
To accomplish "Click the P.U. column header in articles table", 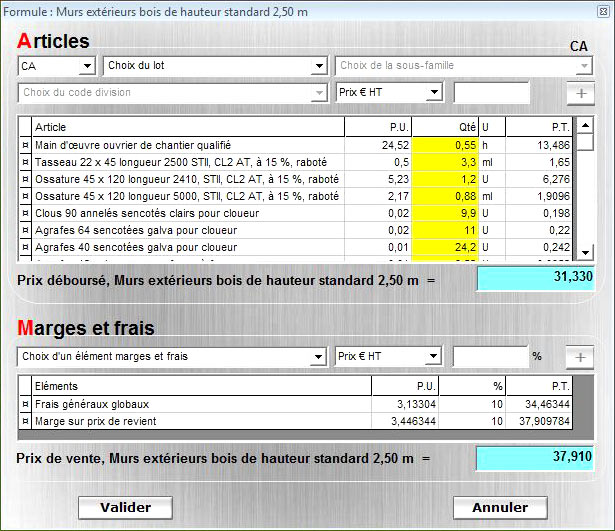I will (378, 127).
